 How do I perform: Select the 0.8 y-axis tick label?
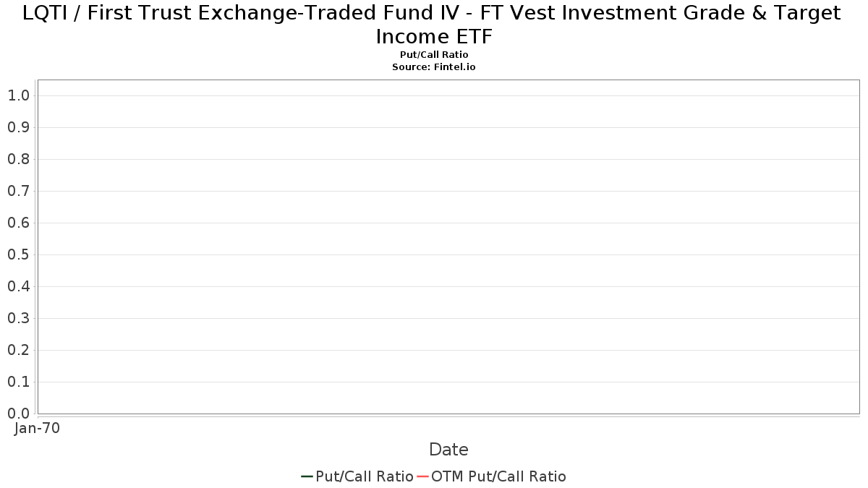(x=19, y=159)
